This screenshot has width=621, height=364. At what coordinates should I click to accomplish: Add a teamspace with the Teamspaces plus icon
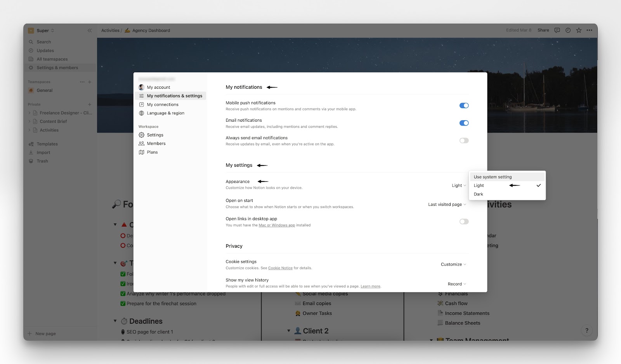coord(90,82)
